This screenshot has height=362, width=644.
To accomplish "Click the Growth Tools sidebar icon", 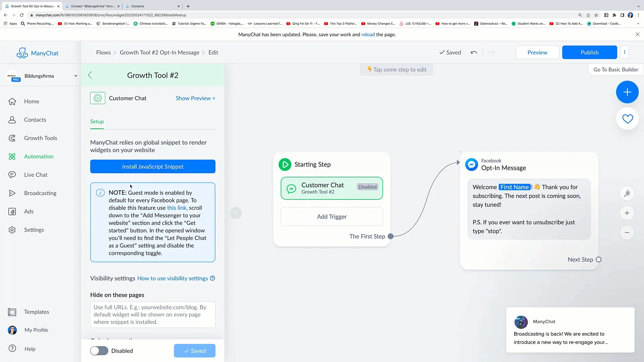I will point(12,138).
